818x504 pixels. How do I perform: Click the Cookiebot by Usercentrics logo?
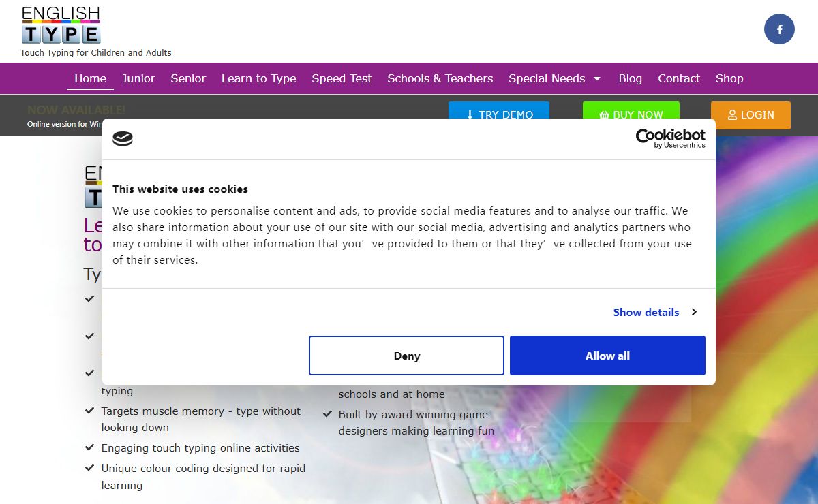pos(671,139)
